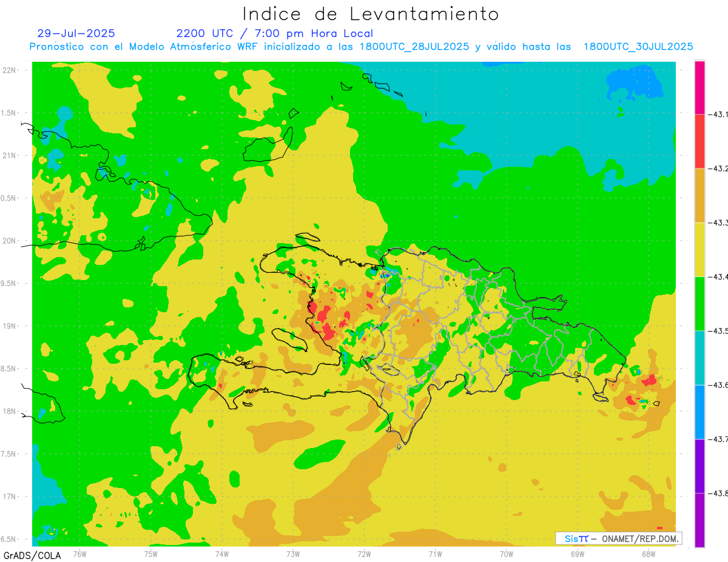Click the legend value -43.1
This screenshot has width=728, height=562.
pos(720,114)
